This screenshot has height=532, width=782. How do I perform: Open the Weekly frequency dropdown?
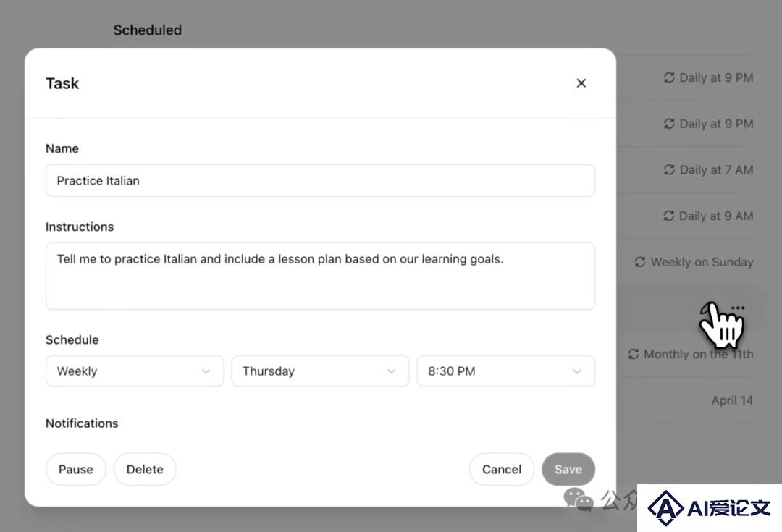coord(135,371)
